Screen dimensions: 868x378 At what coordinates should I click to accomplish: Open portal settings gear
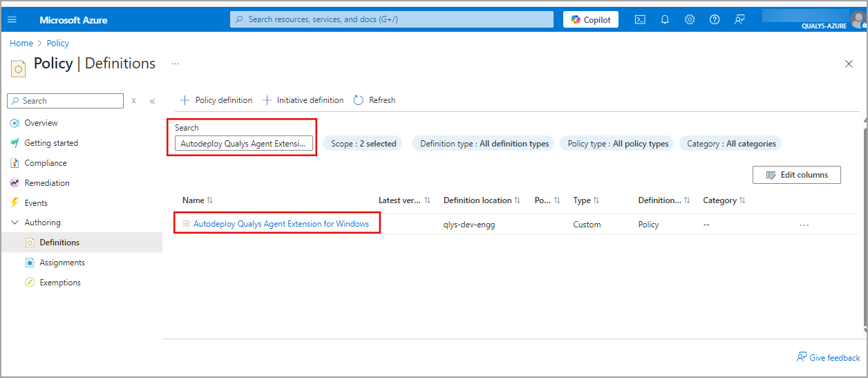690,20
